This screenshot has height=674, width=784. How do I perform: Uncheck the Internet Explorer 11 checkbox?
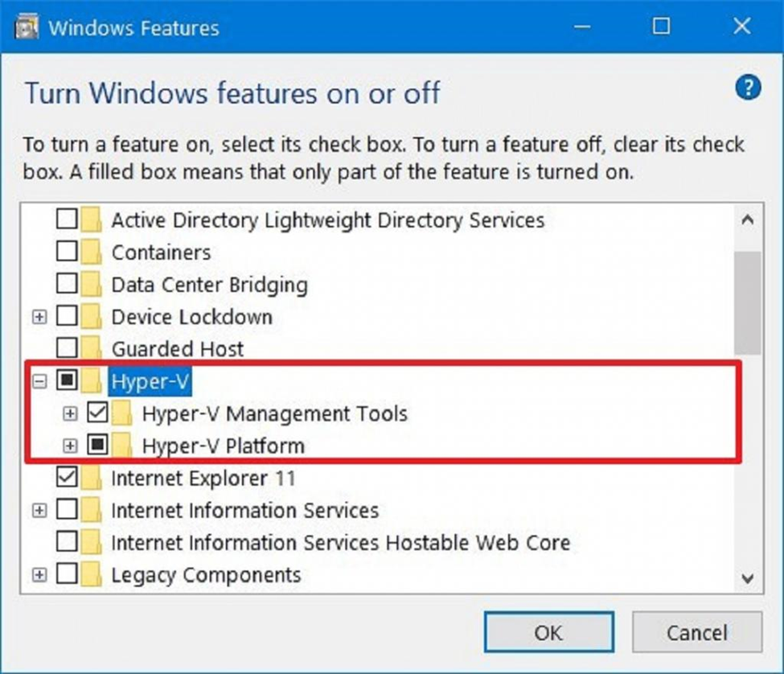coord(68,479)
